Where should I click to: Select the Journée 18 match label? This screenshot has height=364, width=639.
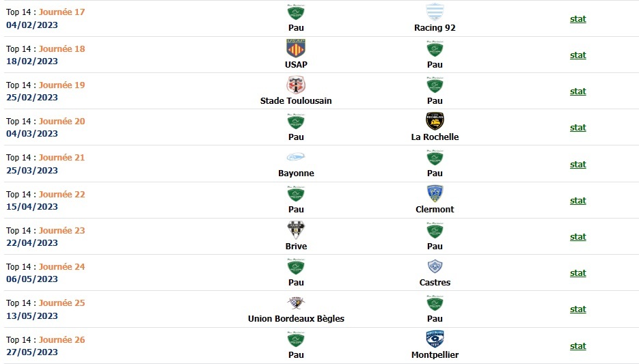pyautogui.click(x=62, y=49)
